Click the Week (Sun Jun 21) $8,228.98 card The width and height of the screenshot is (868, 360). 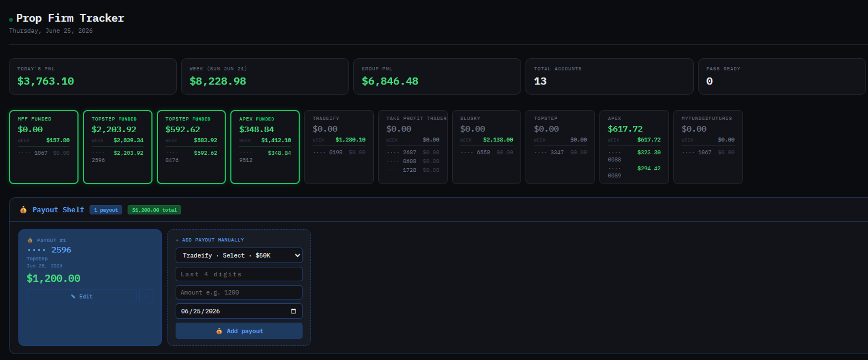point(265,76)
